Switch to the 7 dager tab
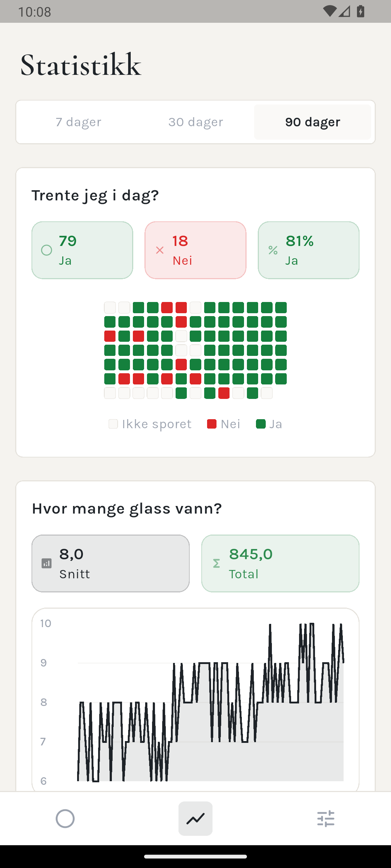This screenshot has height=868, width=391. 79,122
